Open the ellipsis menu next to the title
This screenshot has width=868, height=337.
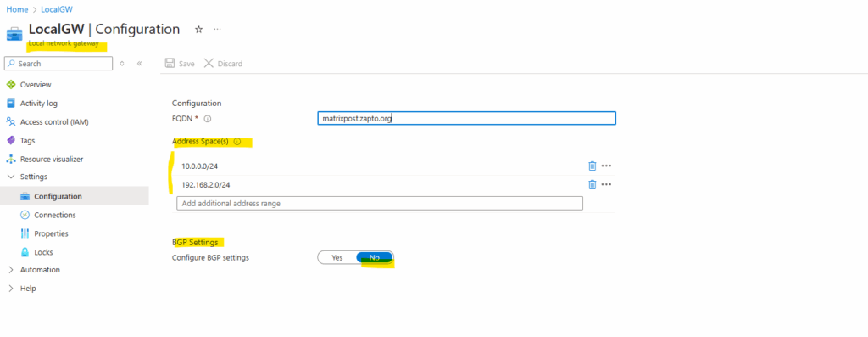click(x=218, y=29)
